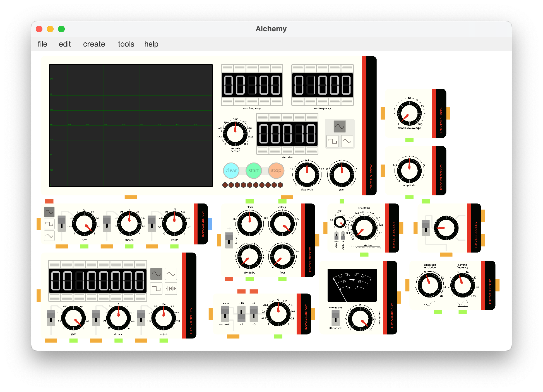
Task: Click the sample frequency waveform icon
Action: 462,303
